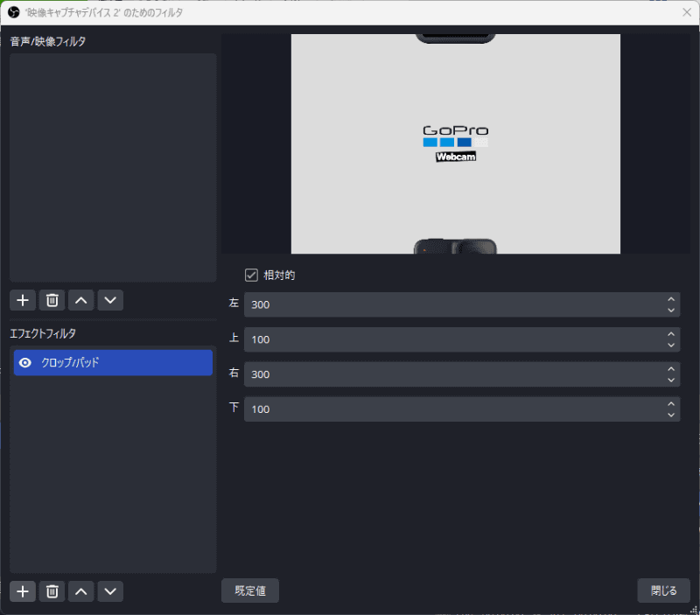
Task: Uncheck the 相対的 checkbox
Action: click(x=251, y=275)
